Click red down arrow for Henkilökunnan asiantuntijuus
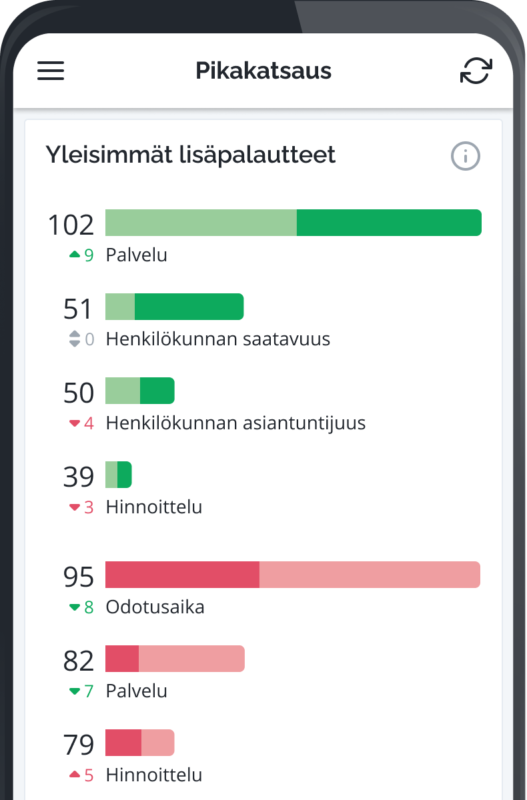This screenshot has height=800, width=527. coord(74,423)
